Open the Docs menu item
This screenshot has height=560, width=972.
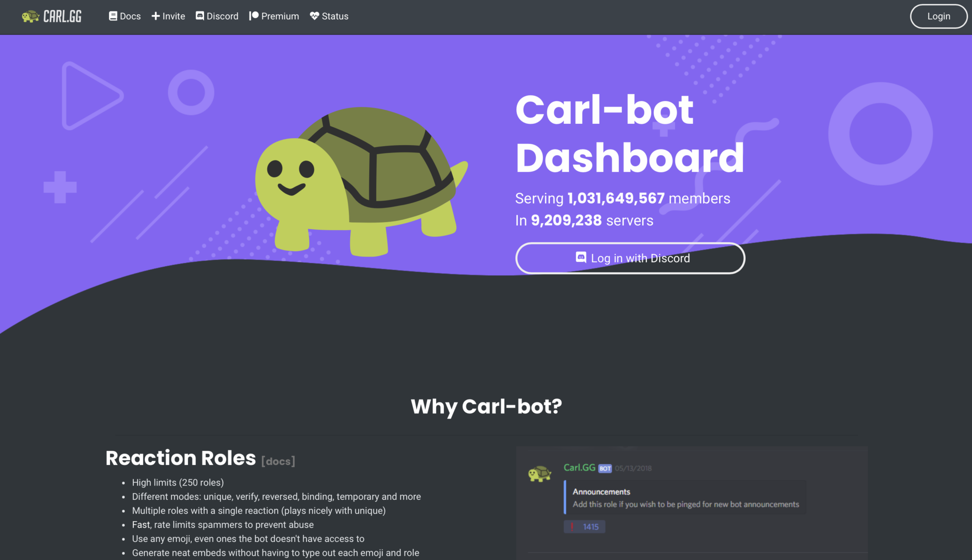(x=130, y=16)
